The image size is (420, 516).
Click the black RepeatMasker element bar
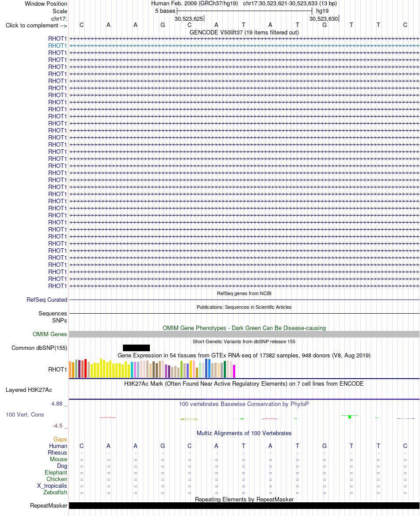[244, 506]
